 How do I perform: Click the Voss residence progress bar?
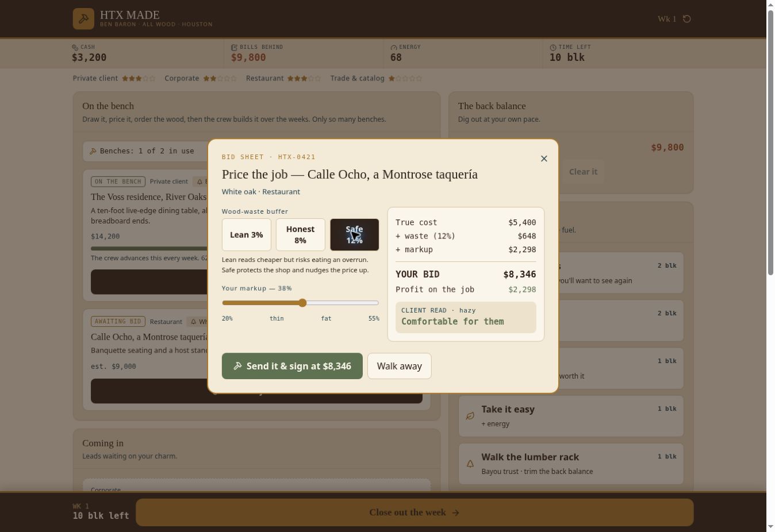click(149, 249)
